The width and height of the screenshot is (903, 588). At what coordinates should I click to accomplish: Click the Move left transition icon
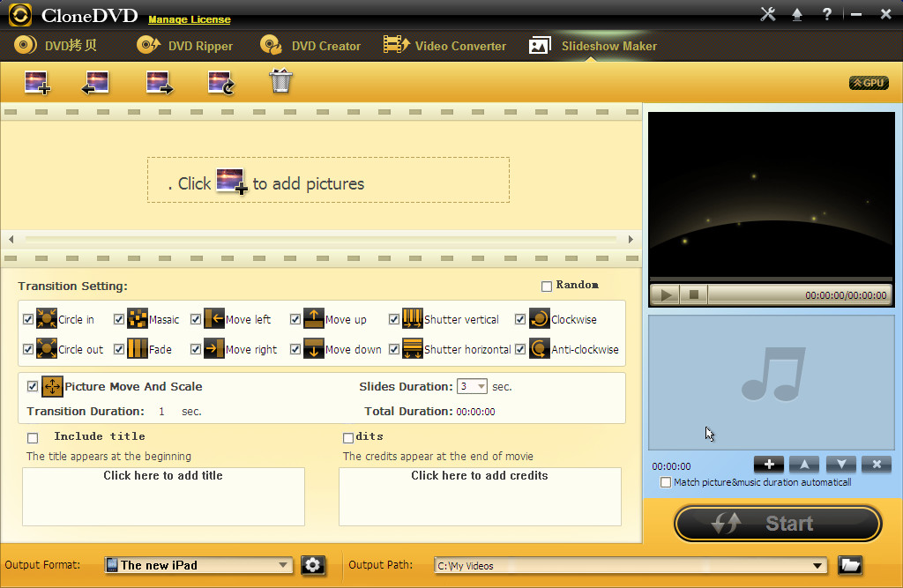214,319
